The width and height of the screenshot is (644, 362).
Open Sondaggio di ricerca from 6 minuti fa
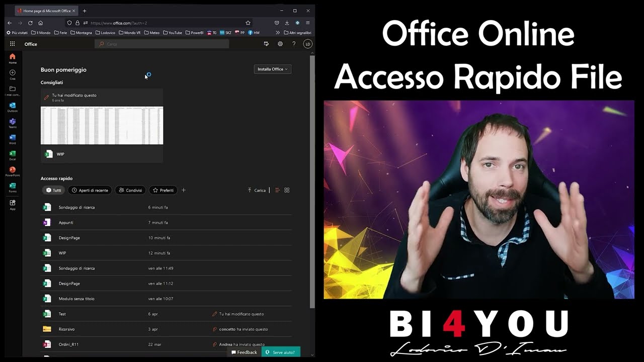coord(166,207)
